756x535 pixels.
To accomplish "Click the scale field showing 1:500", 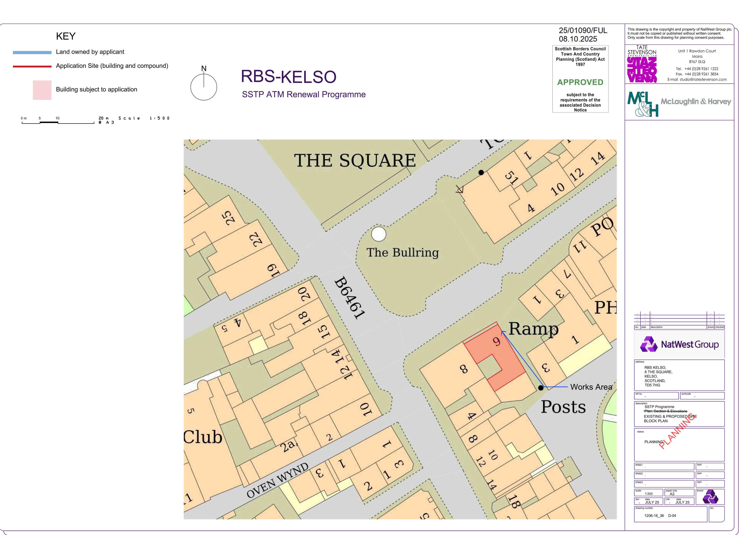I will 648,493.
